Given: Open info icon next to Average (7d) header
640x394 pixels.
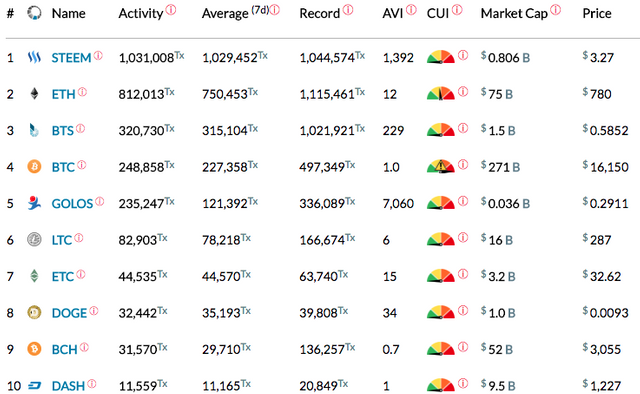Looking at the screenshot, I should click(275, 9).
